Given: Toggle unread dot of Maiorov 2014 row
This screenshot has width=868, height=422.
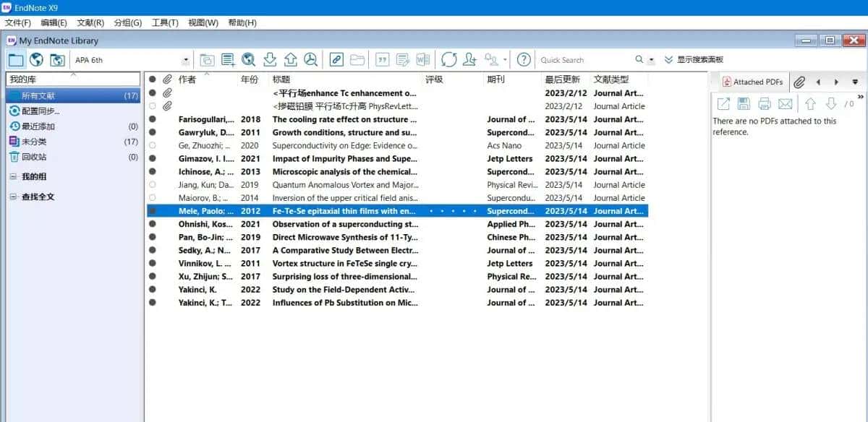Looking at the screenshot, I should click(153, 197).
